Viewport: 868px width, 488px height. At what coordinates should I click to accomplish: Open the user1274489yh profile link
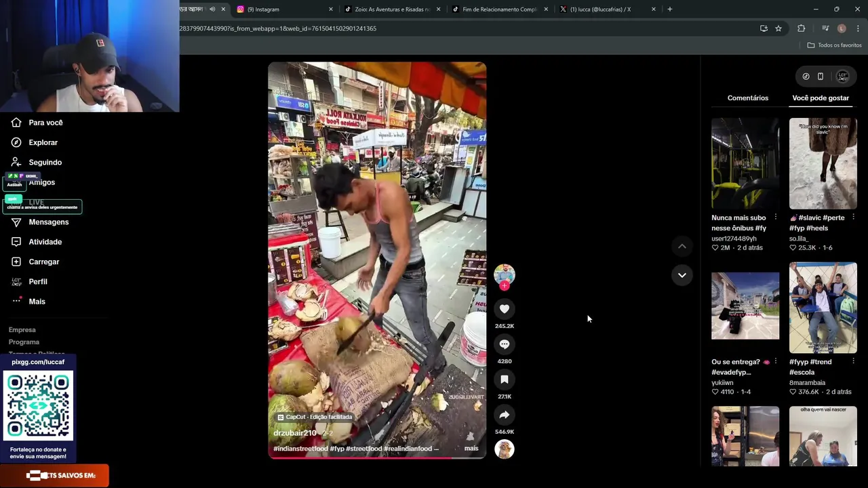click(x=734, y=239)
